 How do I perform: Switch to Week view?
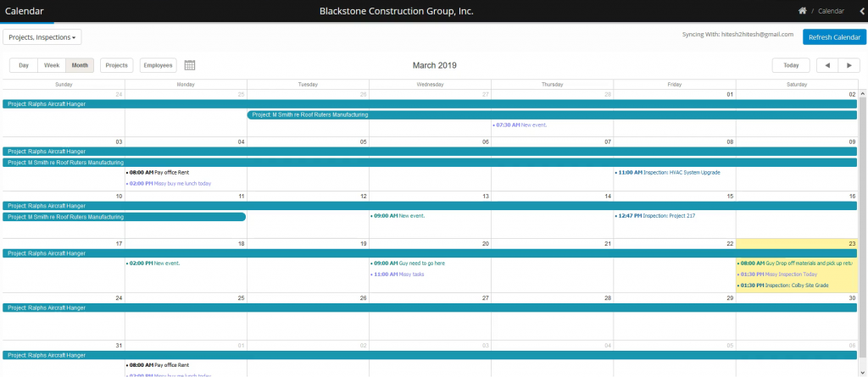tap(52, 65)
